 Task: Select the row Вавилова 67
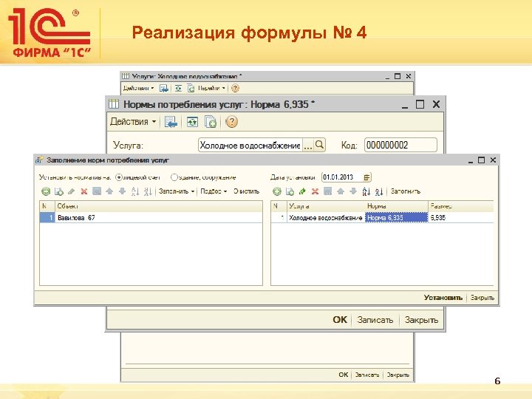151,217
